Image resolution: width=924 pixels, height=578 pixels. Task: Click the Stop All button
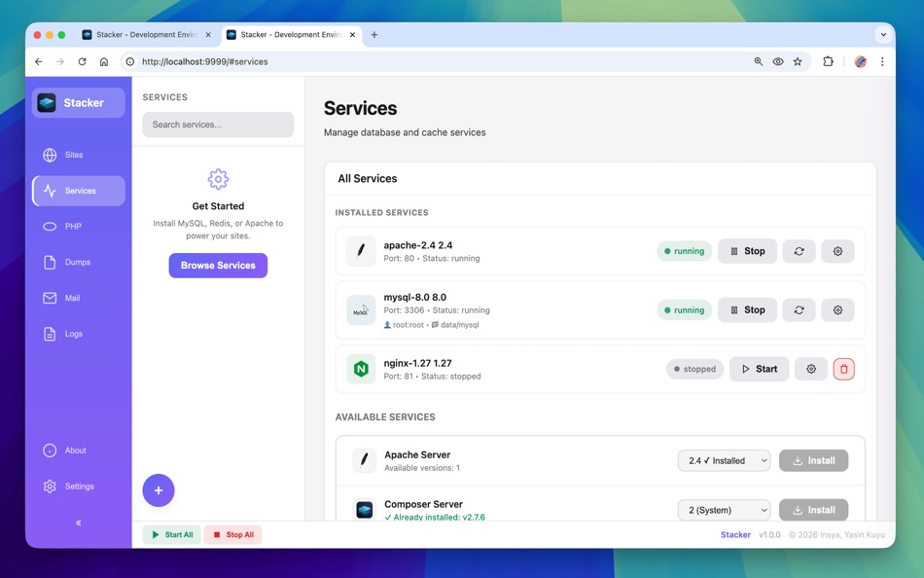click(232, 534)
